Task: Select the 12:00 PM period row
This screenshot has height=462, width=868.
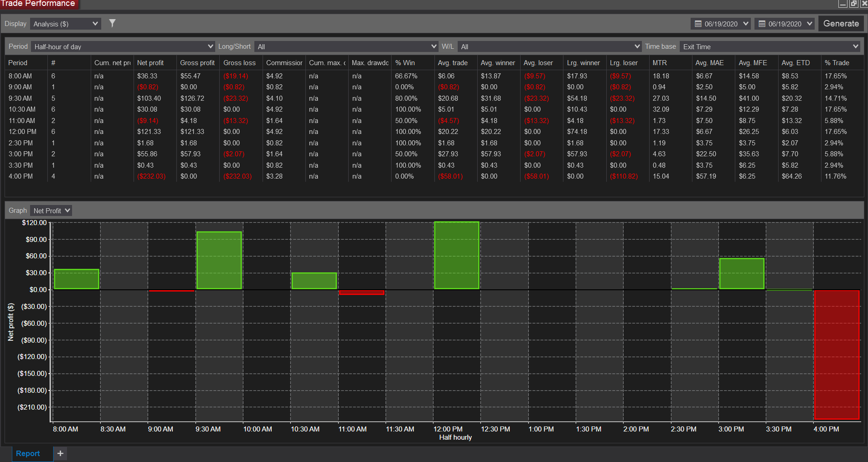Action: click(434, 132)
